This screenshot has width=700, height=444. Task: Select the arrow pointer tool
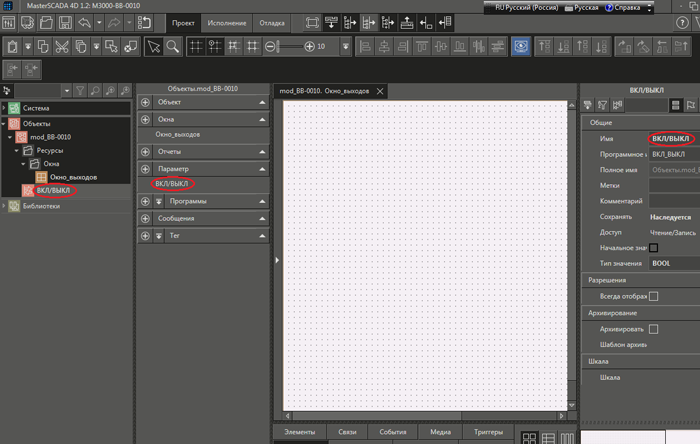(x=153, y=46)
